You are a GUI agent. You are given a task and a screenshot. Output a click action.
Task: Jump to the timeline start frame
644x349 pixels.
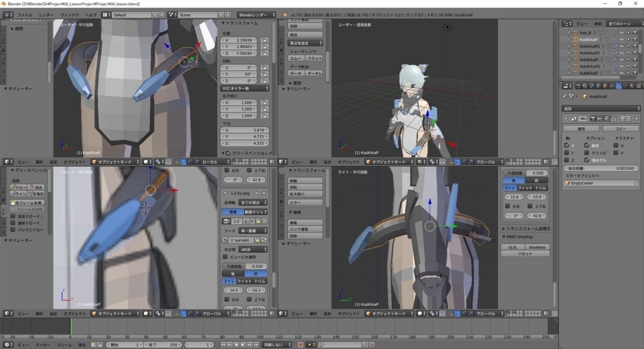click(223, 345)
